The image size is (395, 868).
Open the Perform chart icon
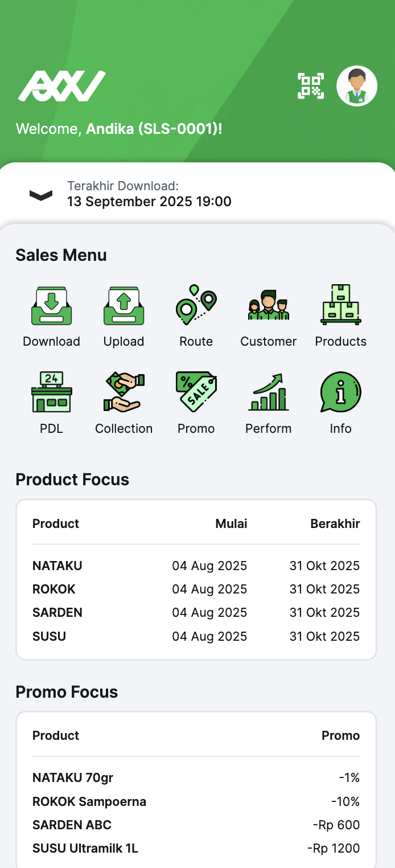point(268,392)
